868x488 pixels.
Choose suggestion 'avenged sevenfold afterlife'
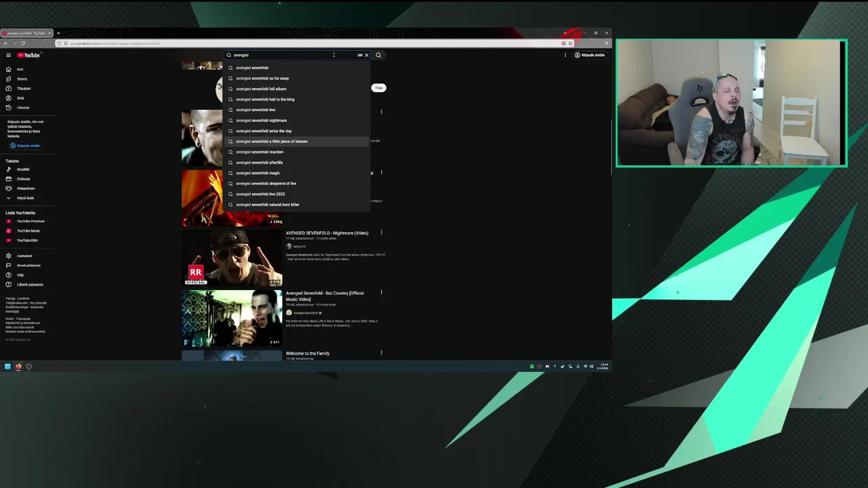point(296,162)
